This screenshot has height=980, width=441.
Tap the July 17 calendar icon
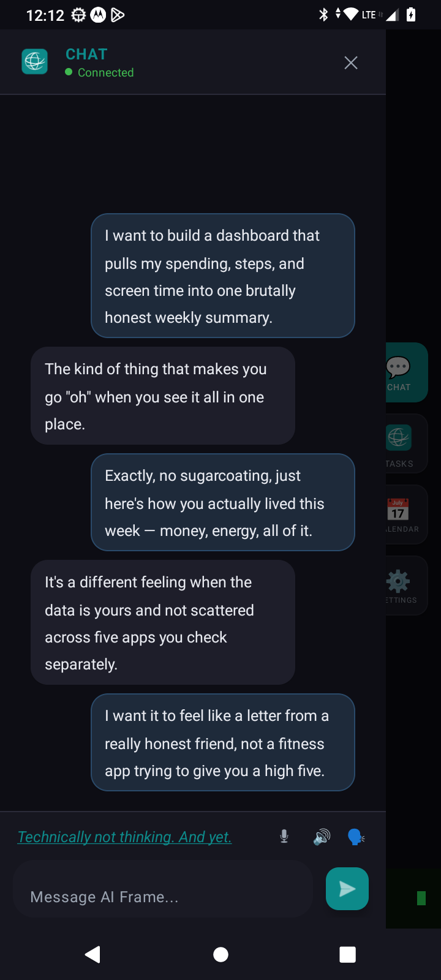398,509
